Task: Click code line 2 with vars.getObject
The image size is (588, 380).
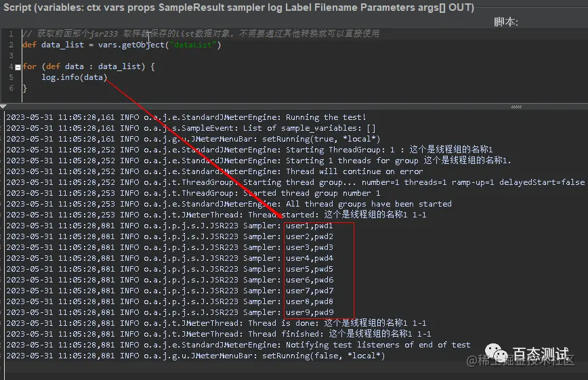Action: [122, 45]
